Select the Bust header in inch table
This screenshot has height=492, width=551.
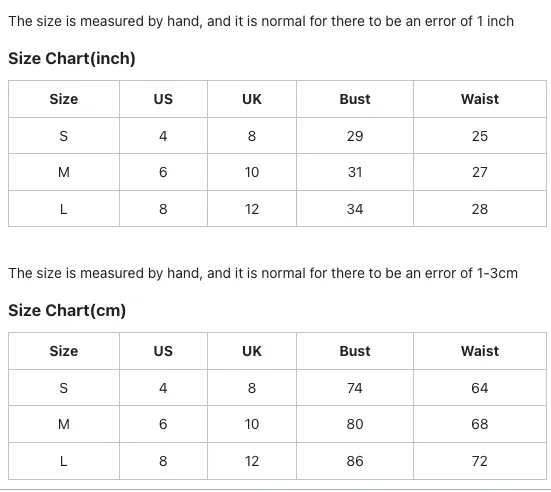(x=355, y=99)
